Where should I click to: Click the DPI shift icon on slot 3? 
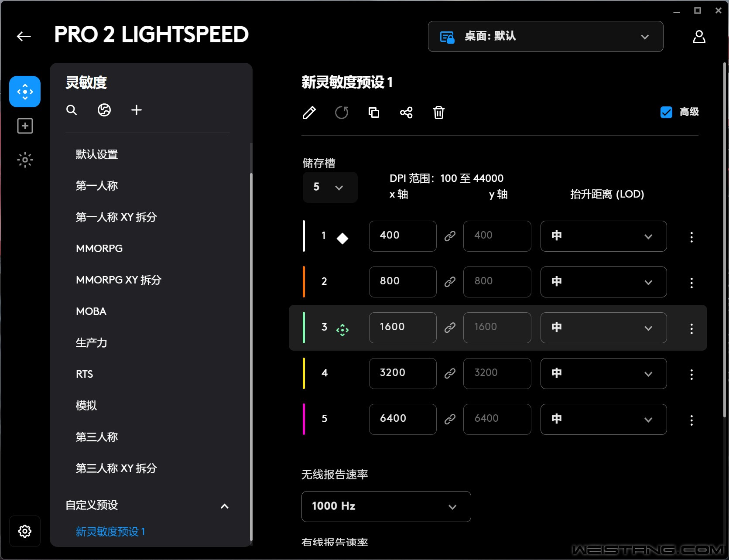342,330
